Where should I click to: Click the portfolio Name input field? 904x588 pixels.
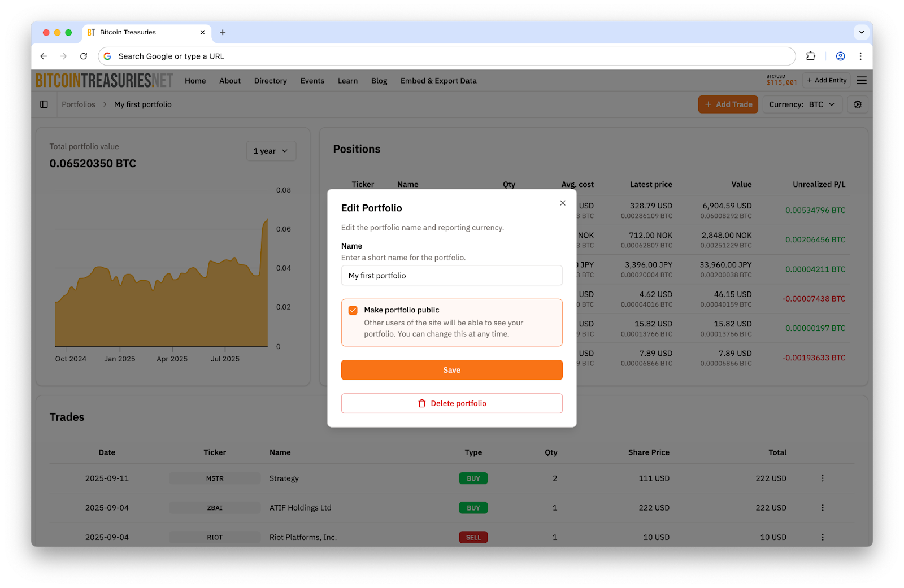451,276
